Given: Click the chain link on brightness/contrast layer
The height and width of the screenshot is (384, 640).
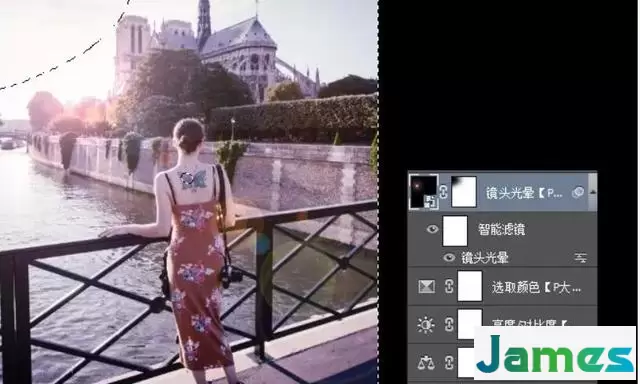Looking at the screenshot, I should pyautogui.click(x=449, y=325).
